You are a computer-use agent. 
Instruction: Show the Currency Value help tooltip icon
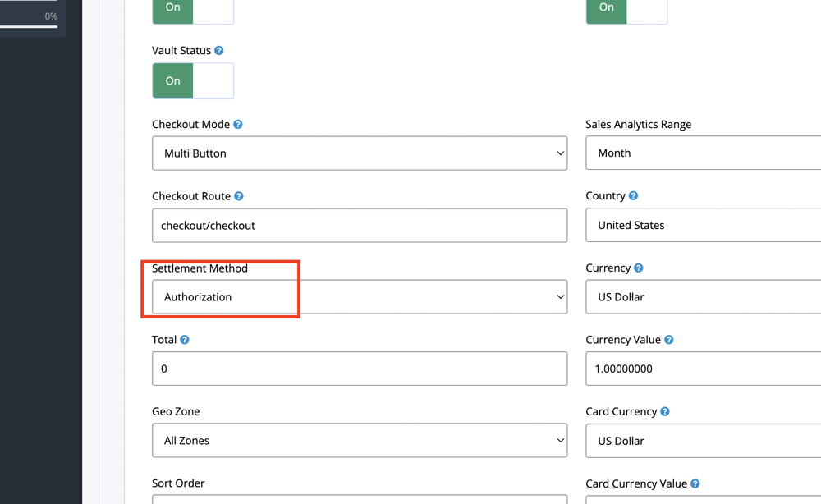point(668,340)
